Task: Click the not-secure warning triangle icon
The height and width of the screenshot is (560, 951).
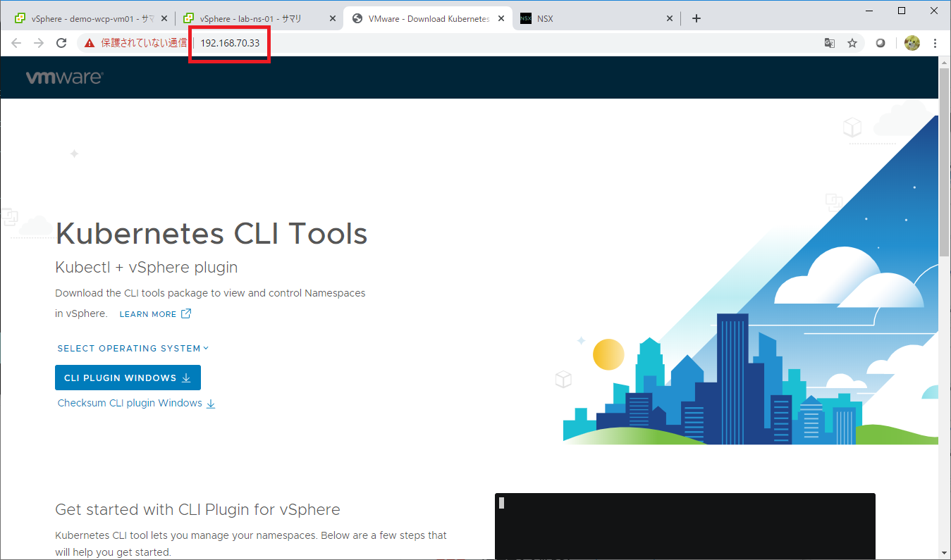Action: click(89, 43)
